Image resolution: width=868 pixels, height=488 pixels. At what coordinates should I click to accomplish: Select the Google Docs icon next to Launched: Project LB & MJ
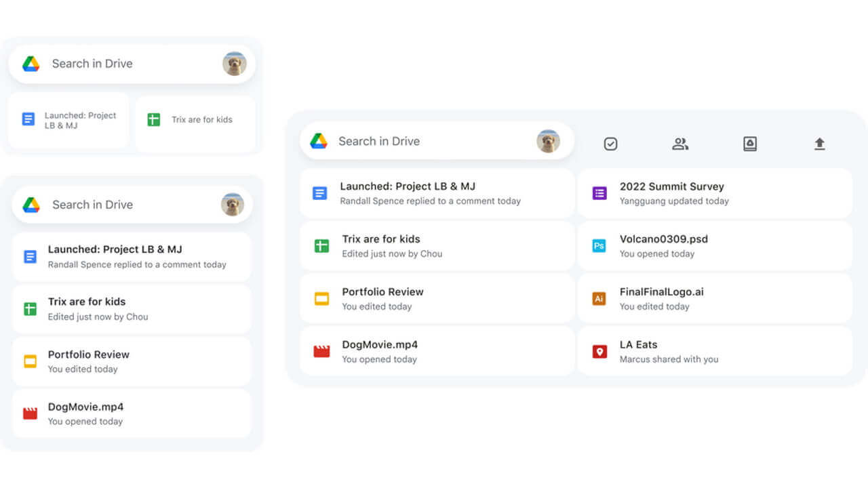pyautogui.click(x=319, y=192)
